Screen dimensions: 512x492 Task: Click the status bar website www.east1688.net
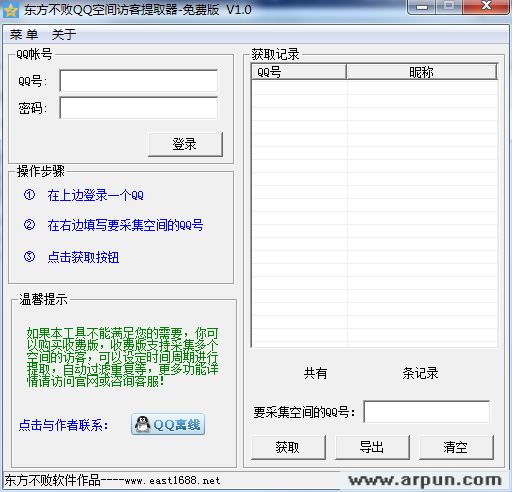point(172,480)
